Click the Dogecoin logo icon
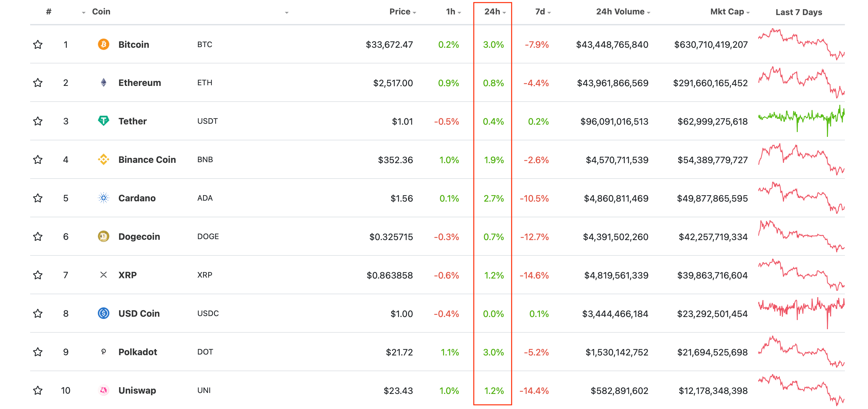 point(103,237)
